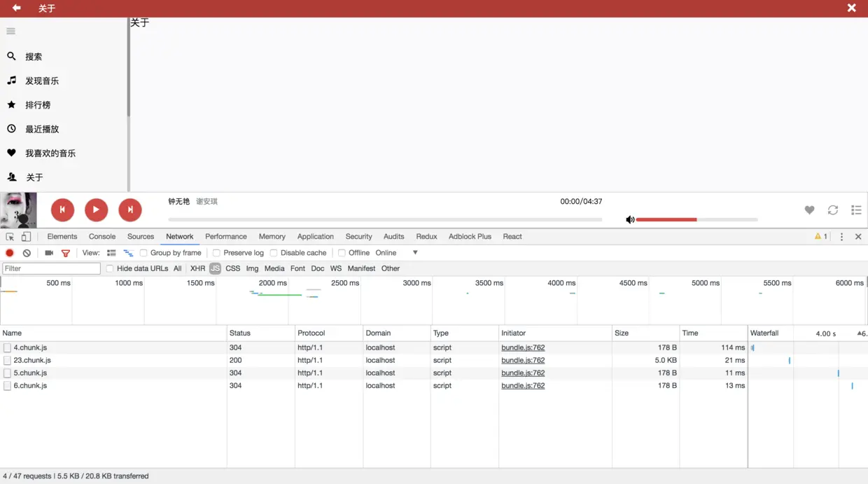Click the 谢安琪 artist name

[206, 202]
